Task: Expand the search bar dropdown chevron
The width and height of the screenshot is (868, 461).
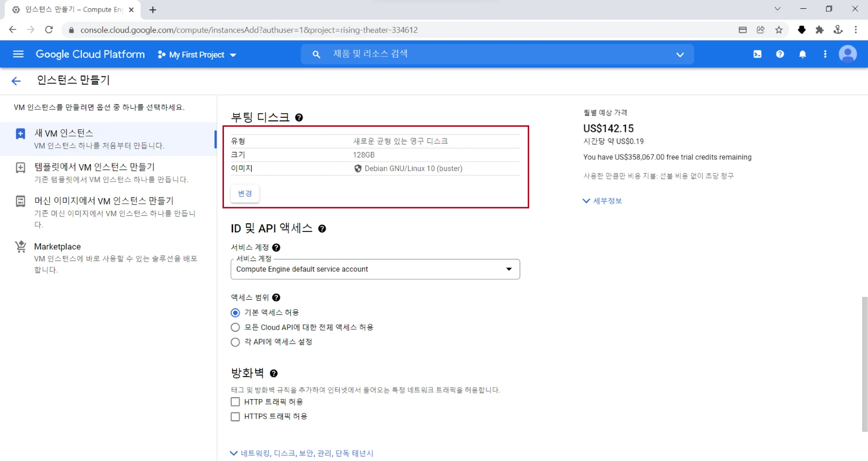Action: (x=680, y=54)
